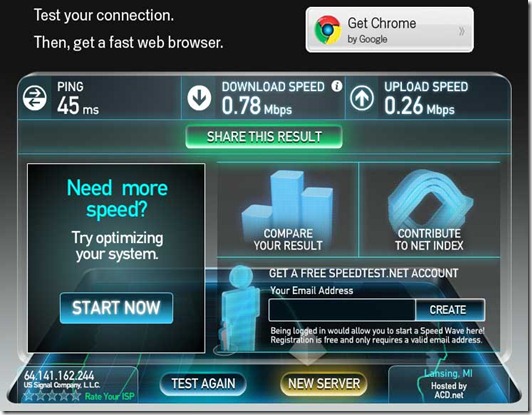Click the Create account button
The width and height of the screenshot is (532, 415).
tap(449, 310)
